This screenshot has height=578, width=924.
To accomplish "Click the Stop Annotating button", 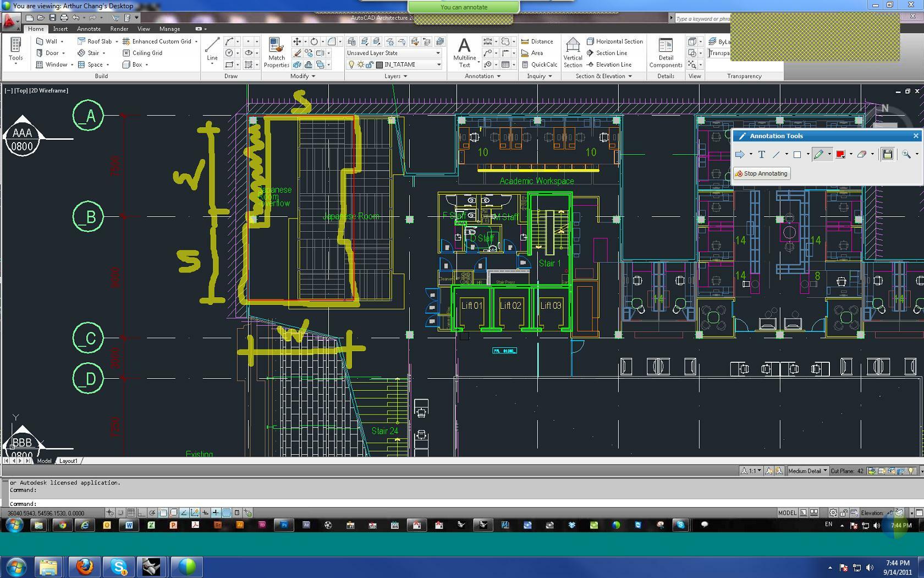I will 762,173.
